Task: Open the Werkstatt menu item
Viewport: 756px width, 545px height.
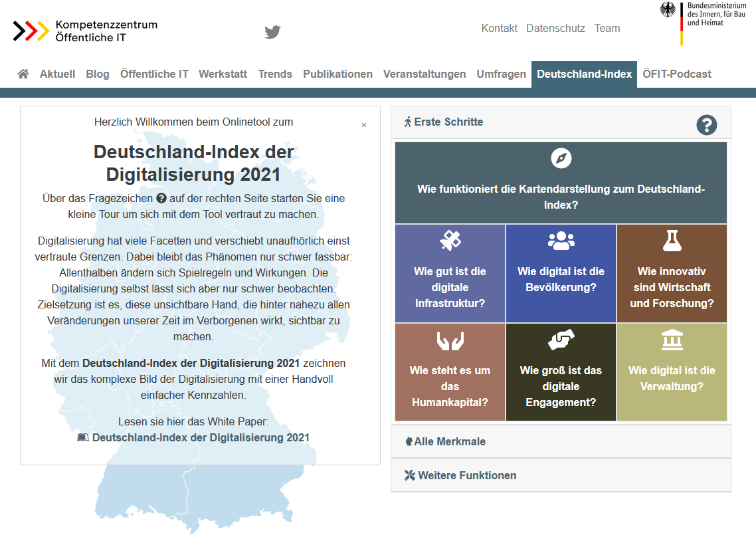Action: [x=223, y=74]
